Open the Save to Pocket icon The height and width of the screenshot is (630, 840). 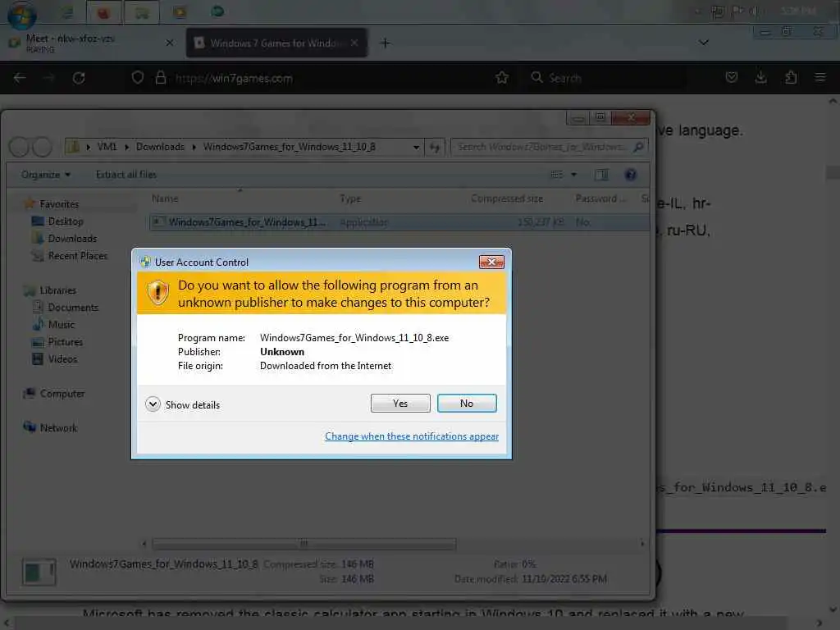pos(731,78)
